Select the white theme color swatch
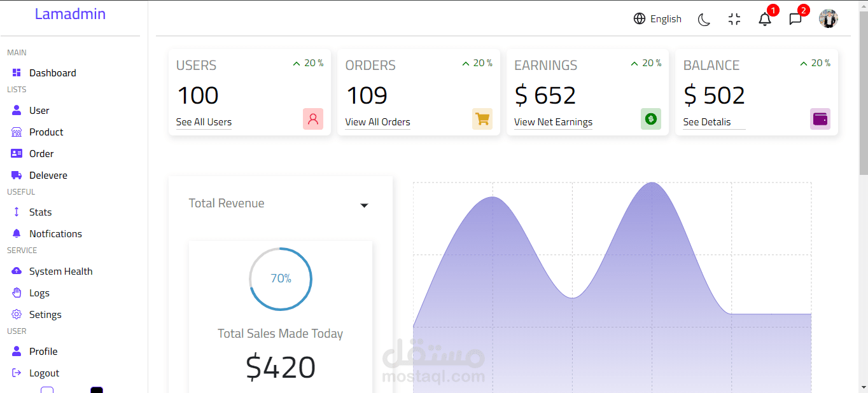The width and height of the screenshot is (868, 393). [47, 390]
